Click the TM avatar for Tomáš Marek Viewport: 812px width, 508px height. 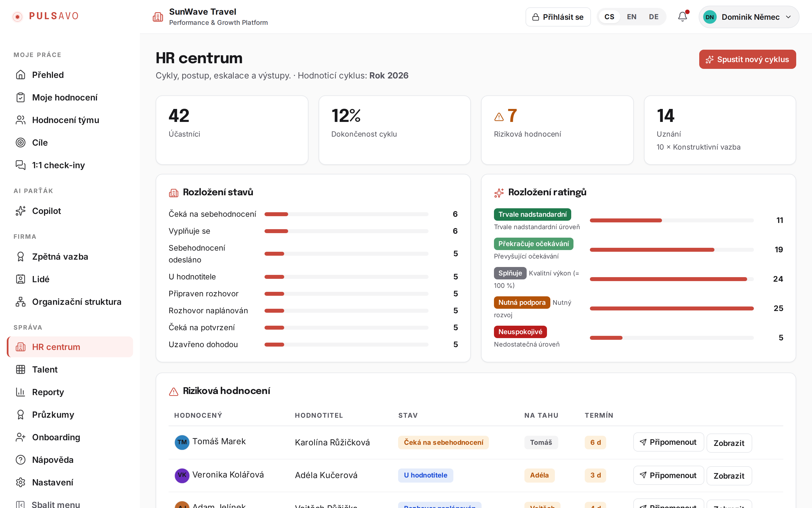pos(182,442)
